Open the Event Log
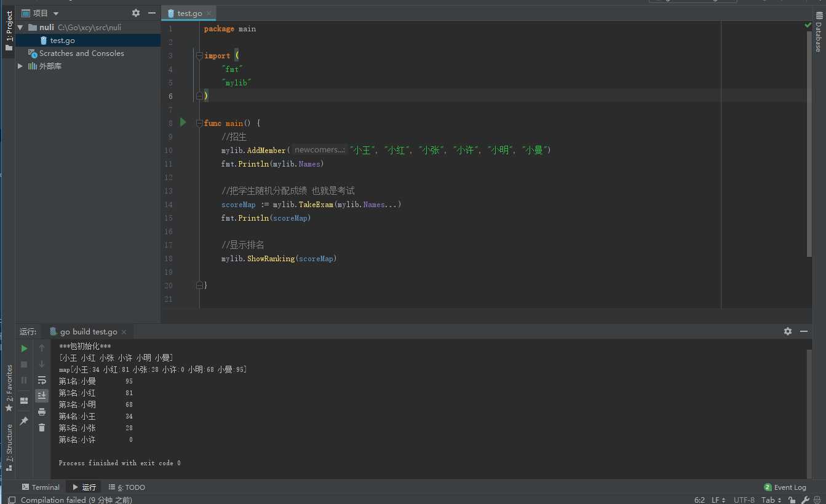The image size is (826, 504). click(785, 487)
